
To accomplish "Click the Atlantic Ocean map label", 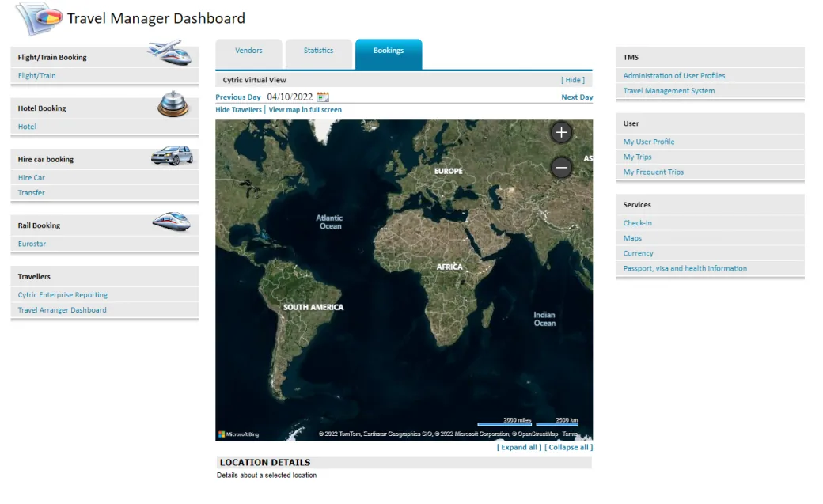I will tap(330, 222).
